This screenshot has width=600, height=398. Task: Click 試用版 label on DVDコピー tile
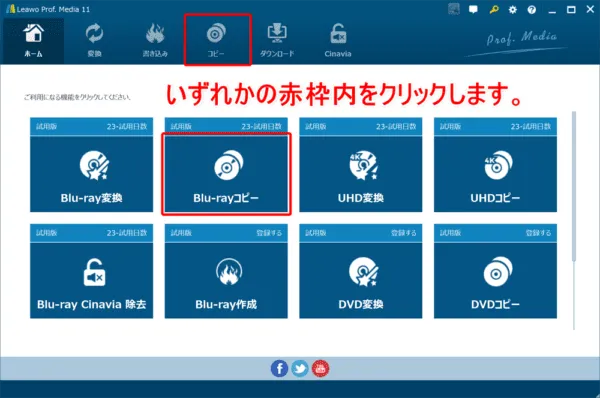450,233
